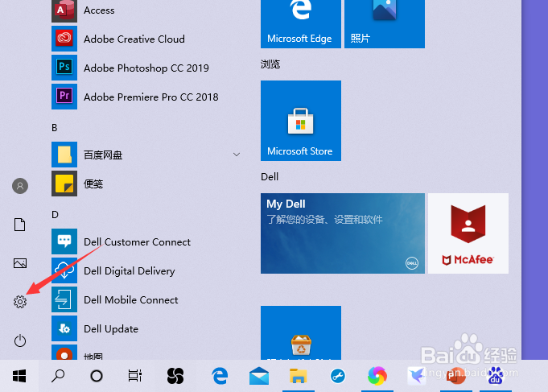548x392 pixels.
Task: Launch Edge from the taskbar
Action: [x=220, y=376]
